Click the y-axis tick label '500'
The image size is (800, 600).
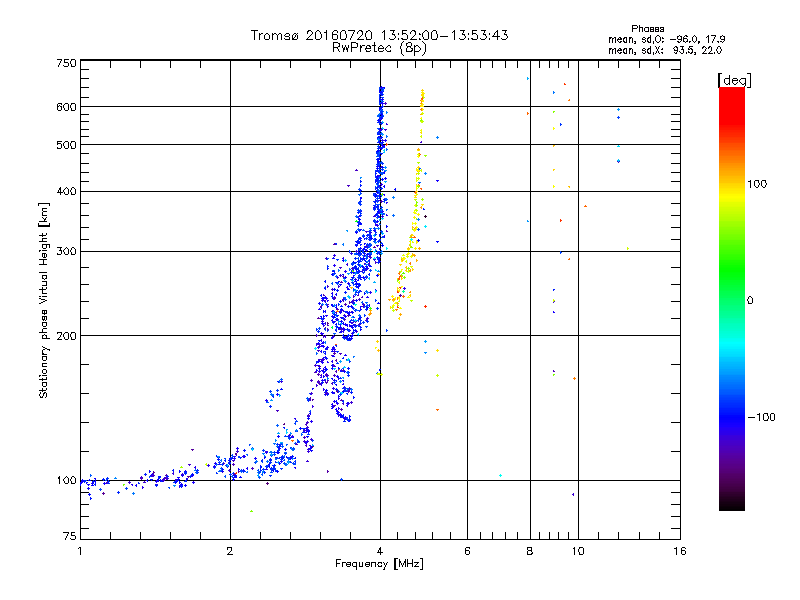66,145
